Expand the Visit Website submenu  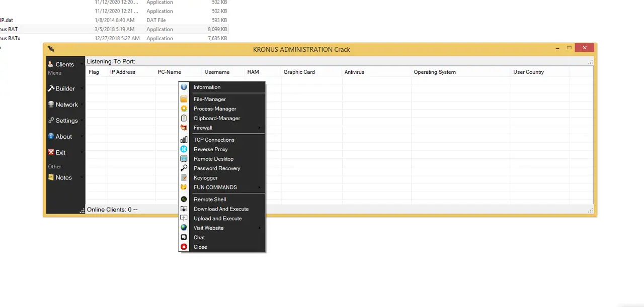coord(260,228)
